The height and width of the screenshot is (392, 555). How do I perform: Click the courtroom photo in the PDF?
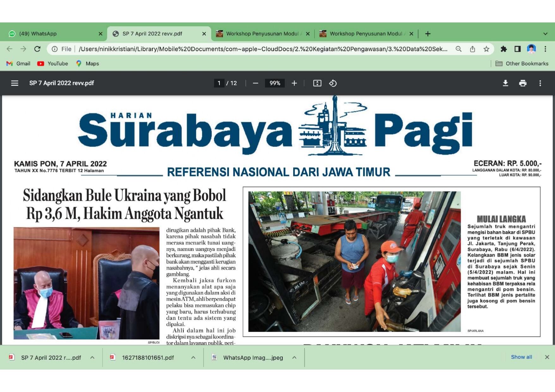(86, 283)
